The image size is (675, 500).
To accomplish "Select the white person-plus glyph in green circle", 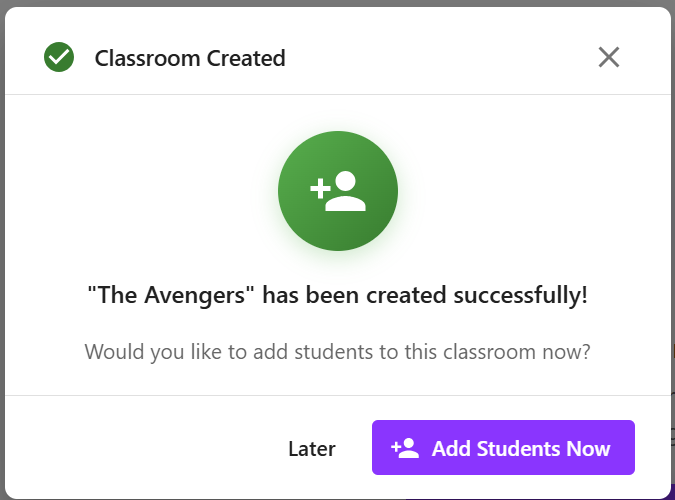I will (338, 191).
